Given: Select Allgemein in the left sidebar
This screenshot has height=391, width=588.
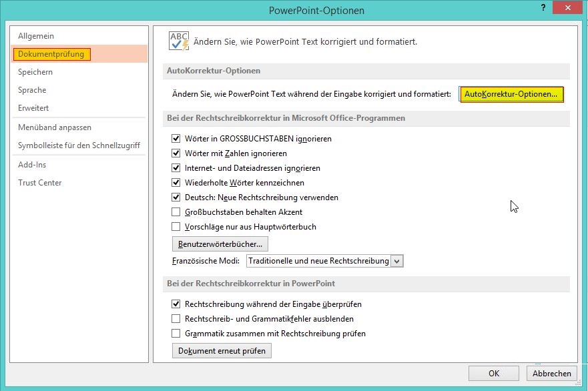Looking at the screenshot, I should 36,36.
